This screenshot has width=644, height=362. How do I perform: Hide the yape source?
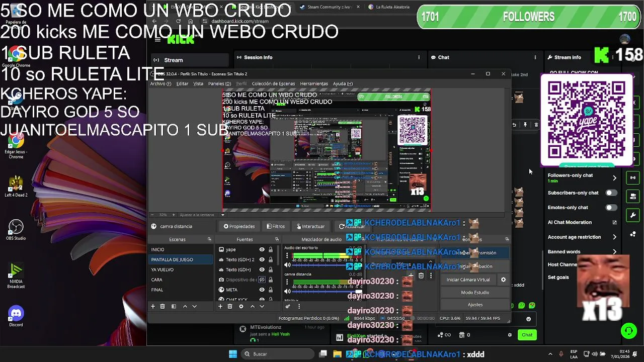262,249
